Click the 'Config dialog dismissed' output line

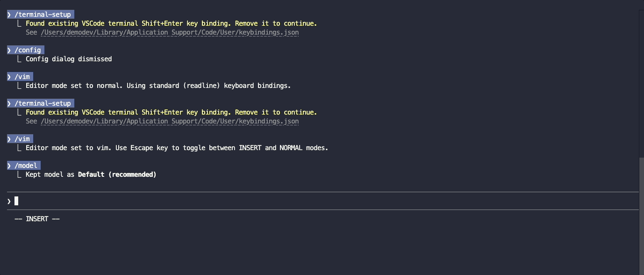pyautogui.click(x=69, y=59)
